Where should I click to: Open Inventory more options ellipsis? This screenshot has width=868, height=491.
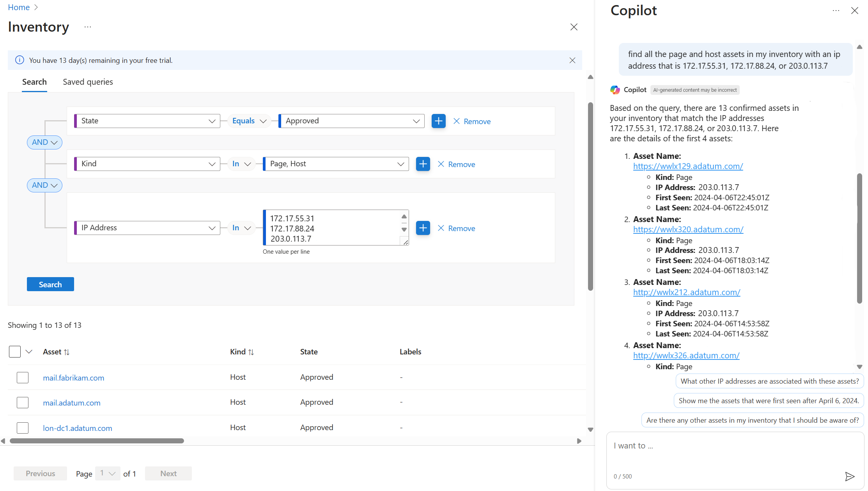(x=88, y=27)
